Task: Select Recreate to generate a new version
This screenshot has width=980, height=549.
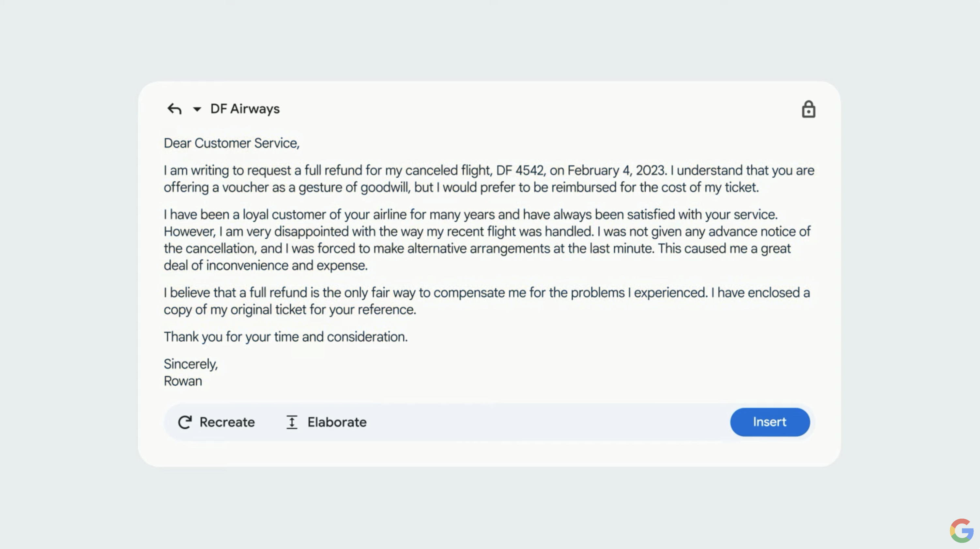Action: pyautogui.click(x=216, y=422)
